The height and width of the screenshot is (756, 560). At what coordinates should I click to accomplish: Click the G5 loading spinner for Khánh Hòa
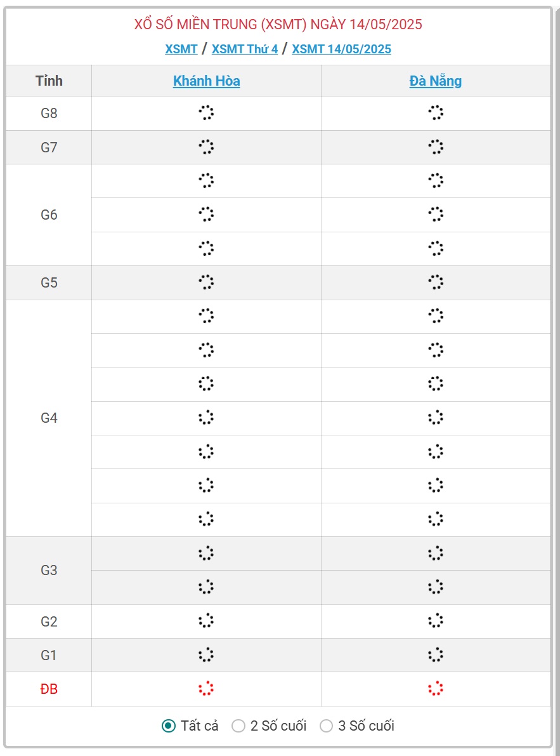click(206, 282)
